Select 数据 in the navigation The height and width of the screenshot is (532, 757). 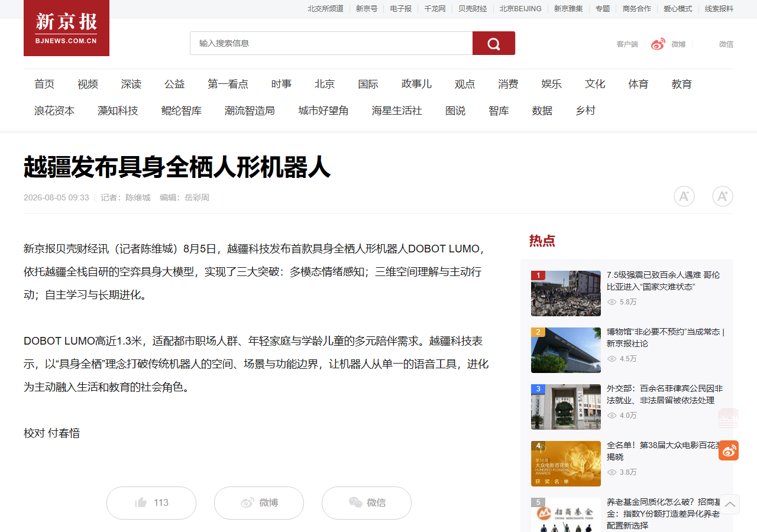tap(542, 111)
